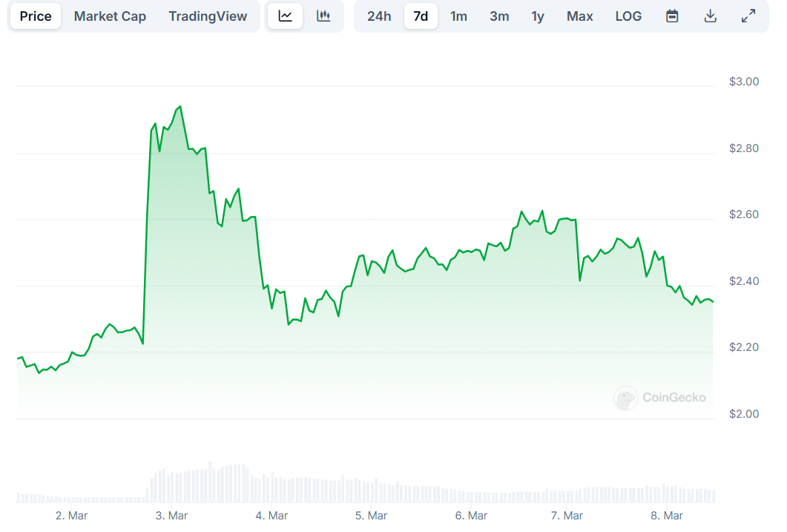This screenshot has height=532, width=787.
Task: Click the $2.80 axis label
Action: (744, 148)
